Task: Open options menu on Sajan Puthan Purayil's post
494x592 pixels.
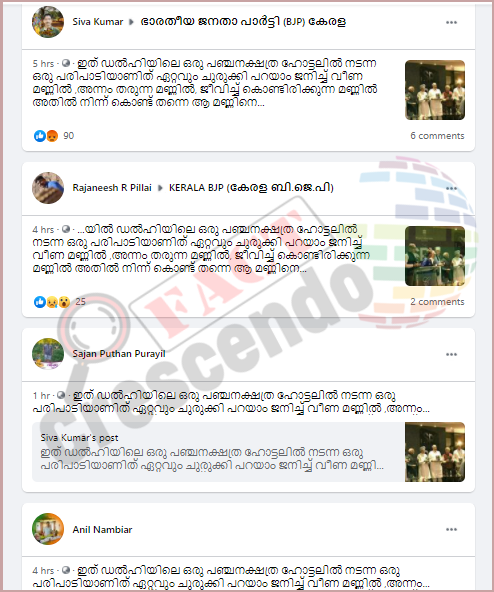Action: click(x=451, y=354)
